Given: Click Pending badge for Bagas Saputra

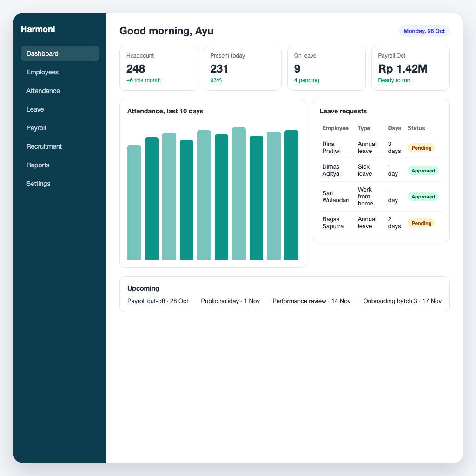Looking at the screenshot, I should pos(421,223).
